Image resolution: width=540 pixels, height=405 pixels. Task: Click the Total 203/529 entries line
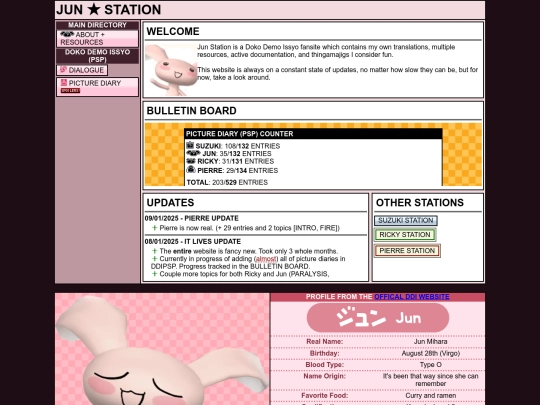(227, 182)
